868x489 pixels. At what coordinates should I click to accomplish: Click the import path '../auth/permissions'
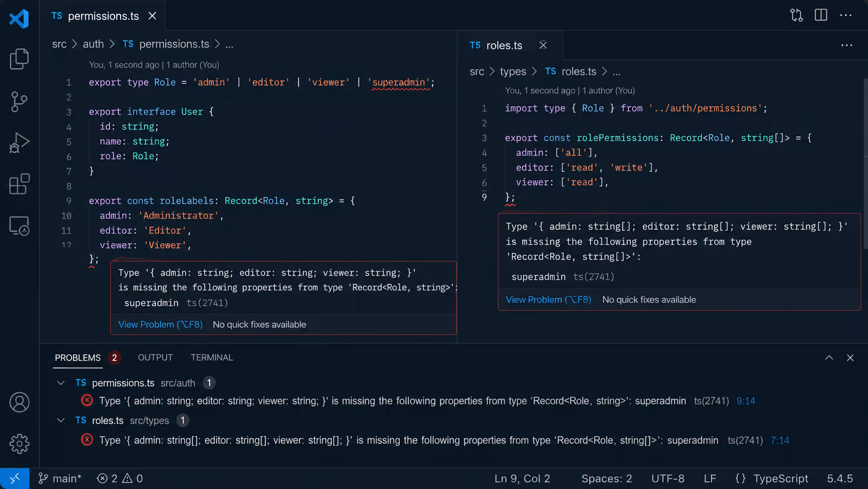click(x=705, y=108)
